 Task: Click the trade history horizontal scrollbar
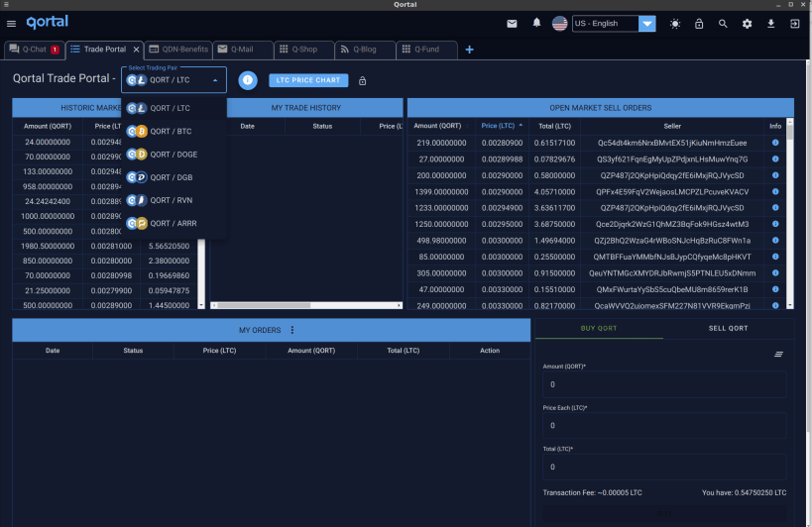[x=306, y=306]
